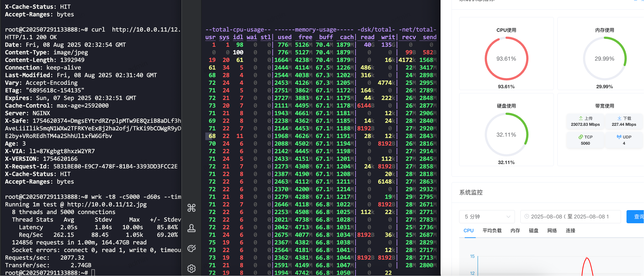Open the 磁盘 tab
Viewport: 644px width, 276px height.
[x=534, y=230]
